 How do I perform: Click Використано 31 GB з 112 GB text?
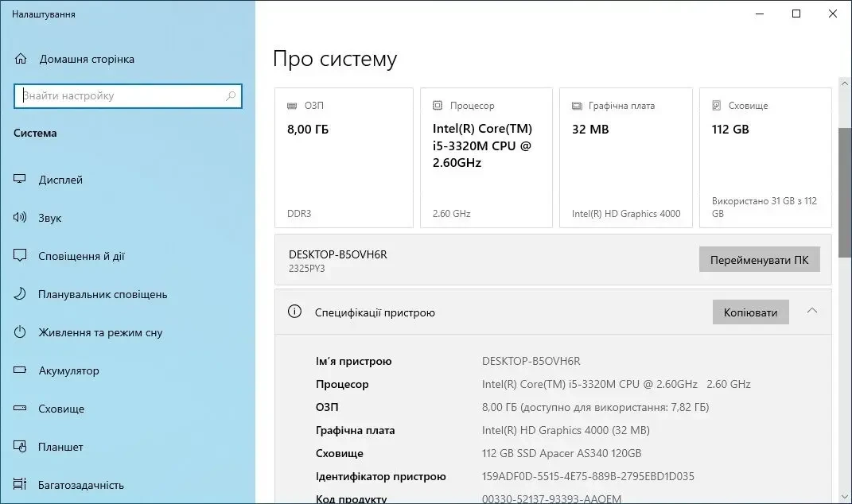click(x=764, y=207)
